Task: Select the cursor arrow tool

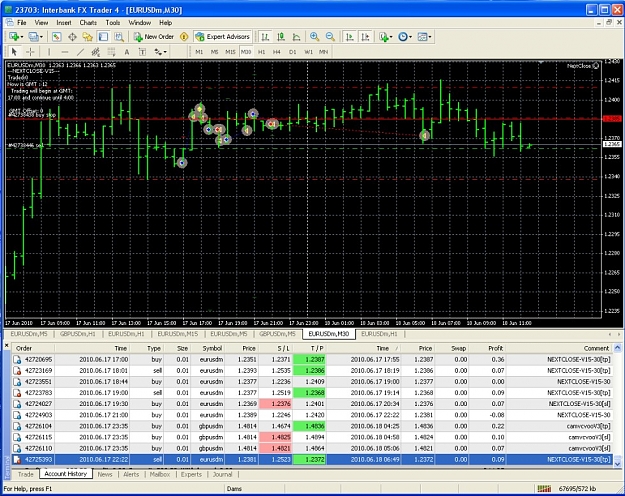Action: 14,52
